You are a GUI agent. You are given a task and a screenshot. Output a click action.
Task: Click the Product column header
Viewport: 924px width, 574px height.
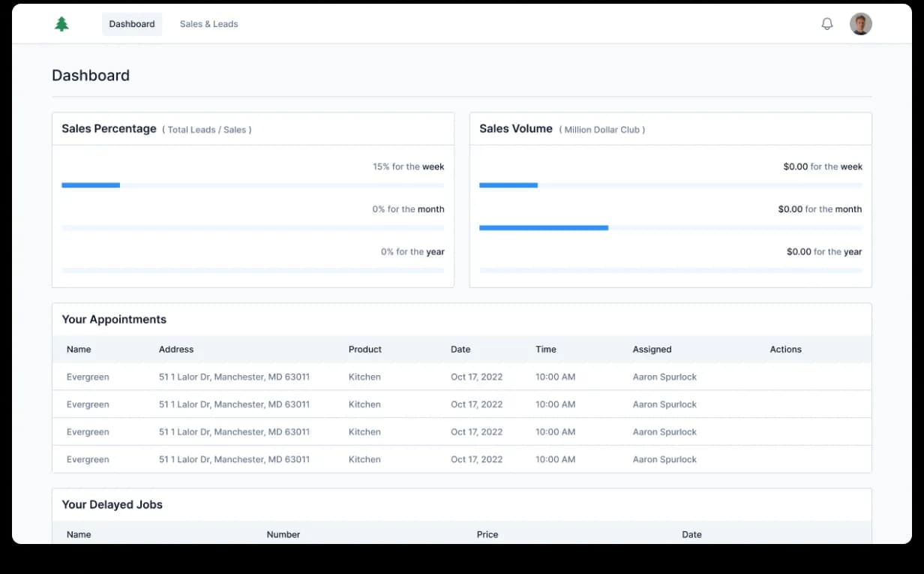365,350
